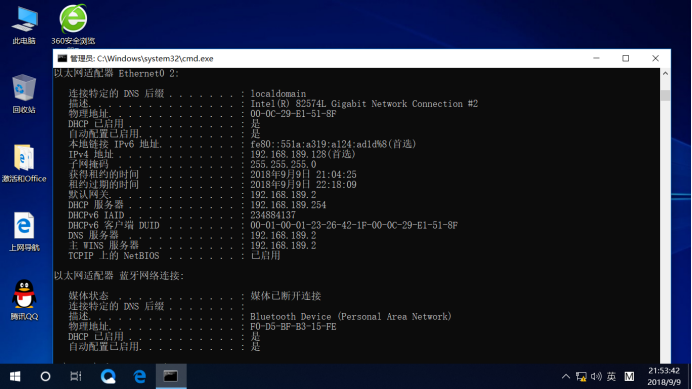The width and height of the screenshot is (692, 389).
Task: Click the '媒体已断开连接' status text
Action: pos(286,296)
